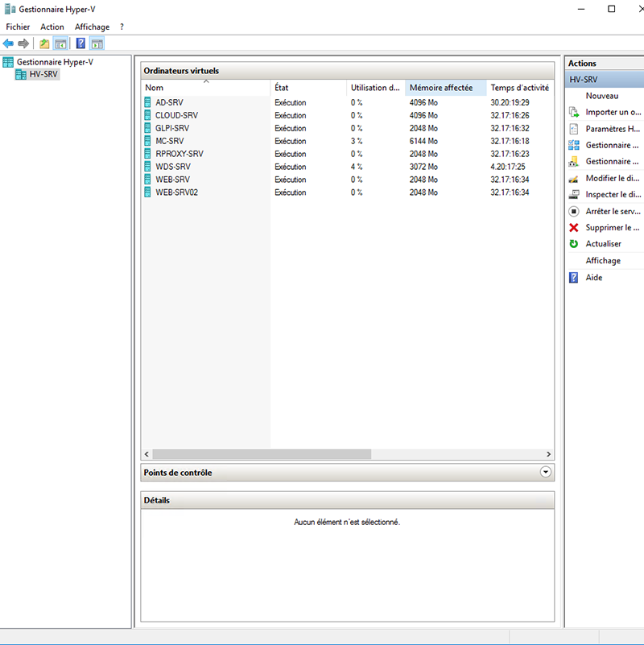Click the 6144 Mo memory value
This screenshot has width=644, height=645.
(x=423, y=141)
